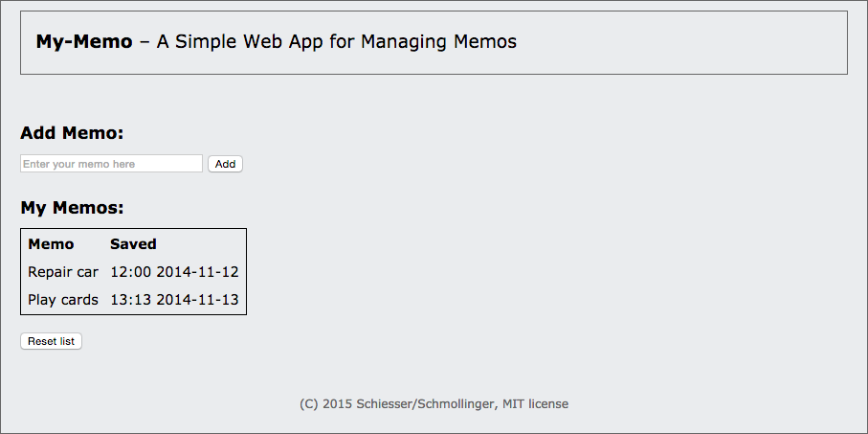The width and height of the screenshot is (868, 434).
Task: Click the 'A Simple Web App' subtitle
Action: pos(239,41)
